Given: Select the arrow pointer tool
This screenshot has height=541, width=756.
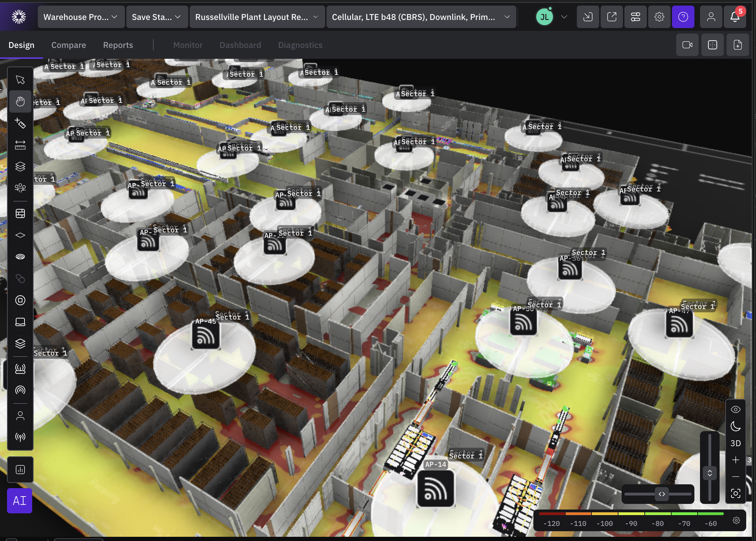Looking at the screenshot, I should pyautogui.click(x=20, y=80).
